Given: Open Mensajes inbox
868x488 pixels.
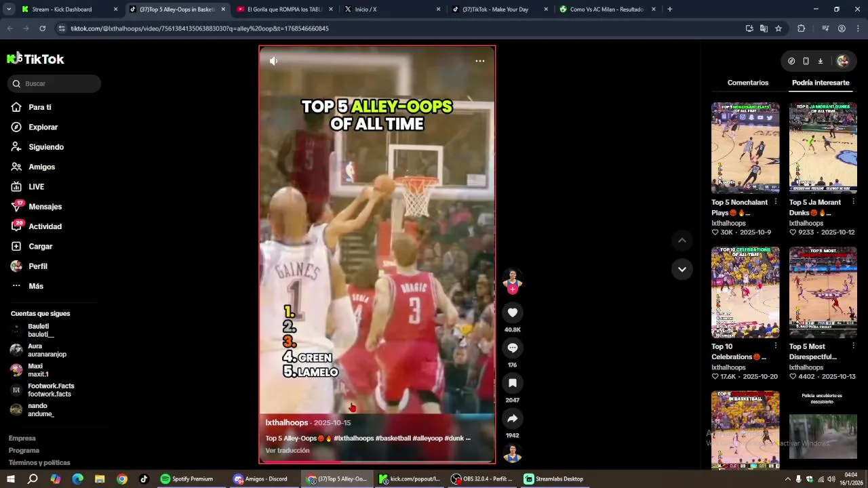Looking at the screenshot, I should 45,207.
